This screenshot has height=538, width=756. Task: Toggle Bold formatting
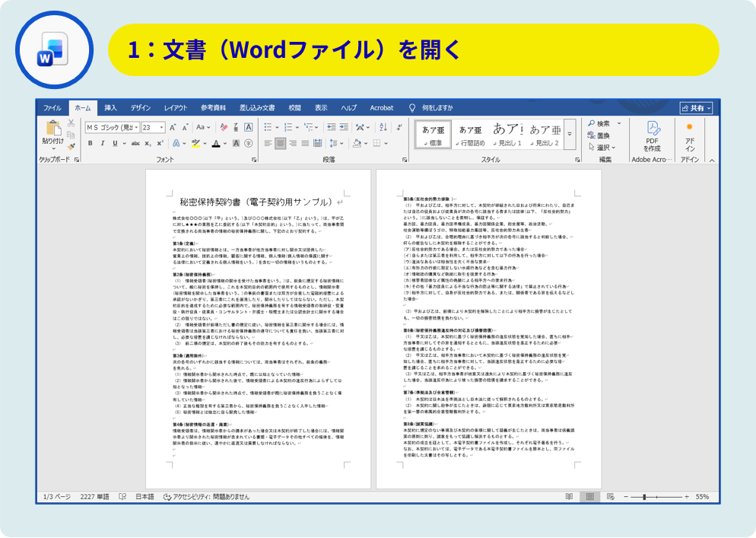click(90, 143)
